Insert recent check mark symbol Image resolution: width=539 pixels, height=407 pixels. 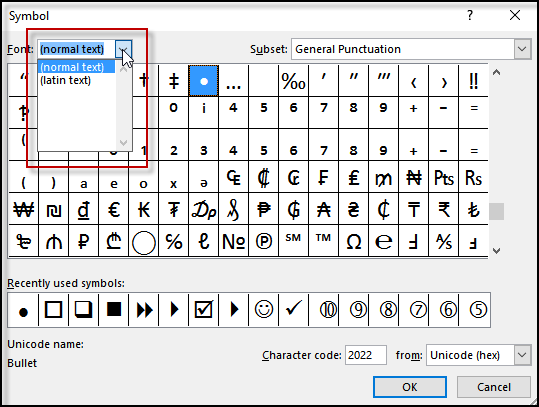point(293,310)
